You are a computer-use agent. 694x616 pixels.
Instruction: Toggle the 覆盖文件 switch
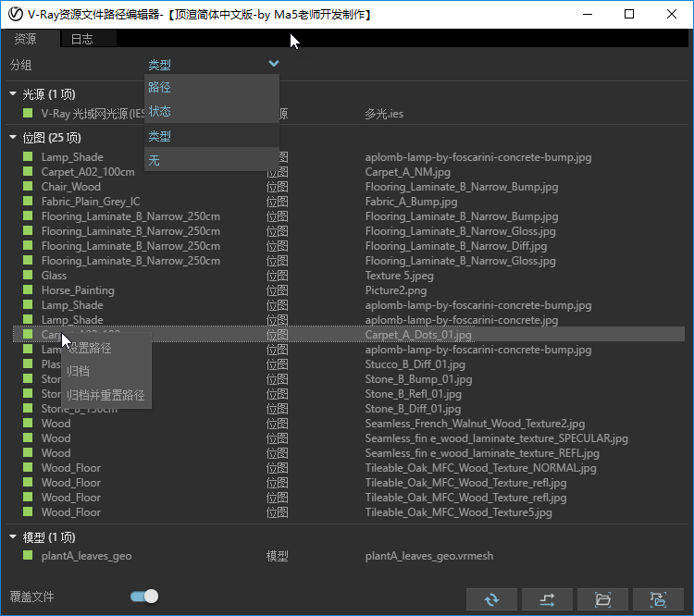click(x=144, y=597)
